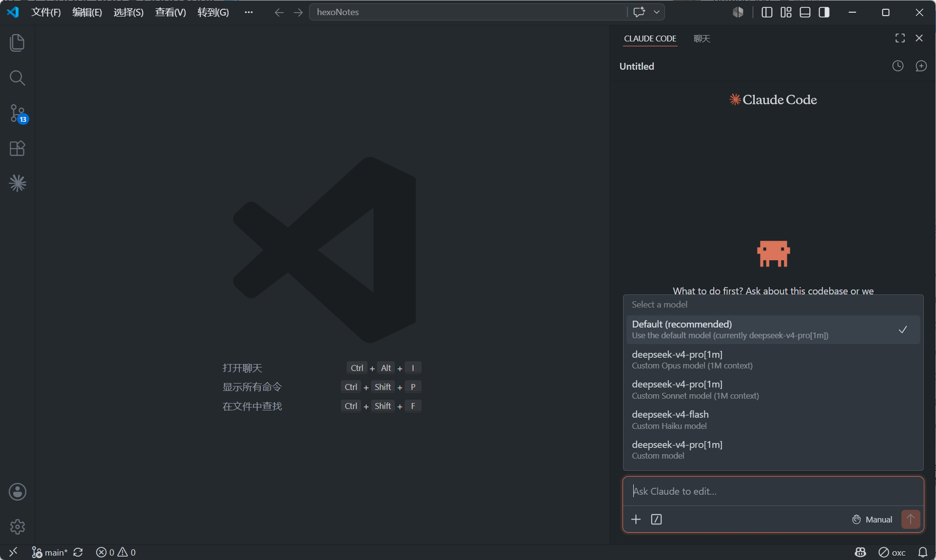Click the slash commands icon

click(x=656, y=519)
